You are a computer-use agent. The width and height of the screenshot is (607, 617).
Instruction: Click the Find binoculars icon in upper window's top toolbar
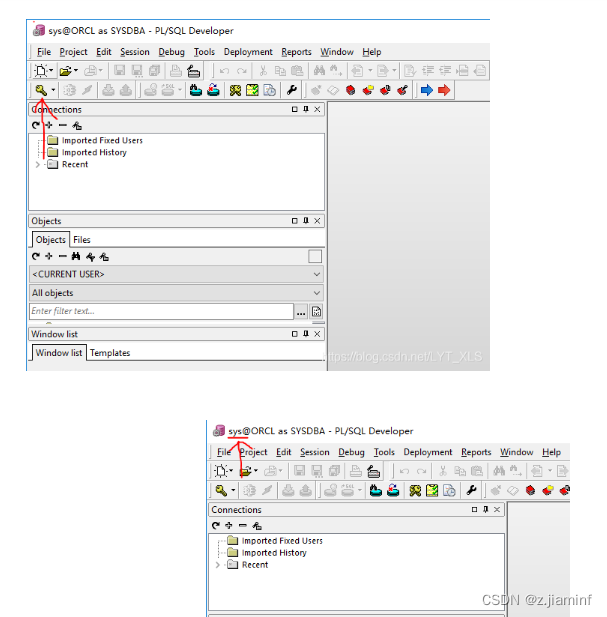point(319,71)
